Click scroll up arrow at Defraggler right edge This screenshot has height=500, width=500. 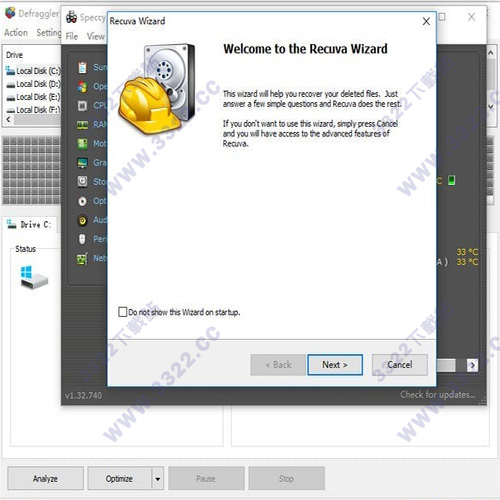click(491, 53)
